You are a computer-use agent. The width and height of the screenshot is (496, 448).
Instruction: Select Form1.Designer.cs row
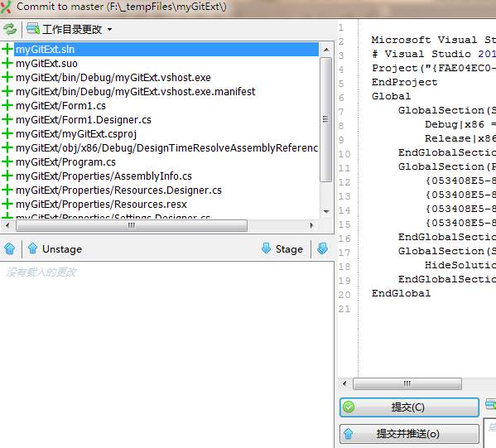tap(166, 120)
